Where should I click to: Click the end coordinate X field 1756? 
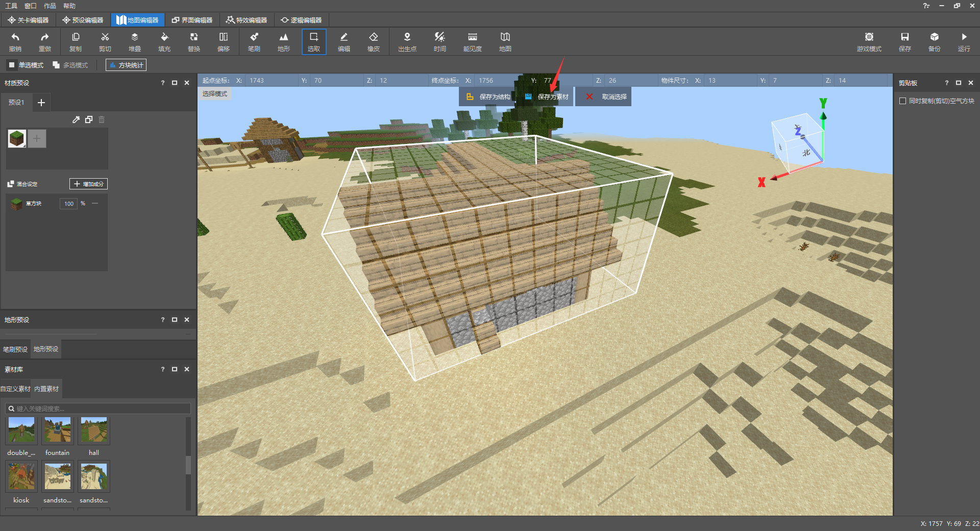[x=500, y=81]
